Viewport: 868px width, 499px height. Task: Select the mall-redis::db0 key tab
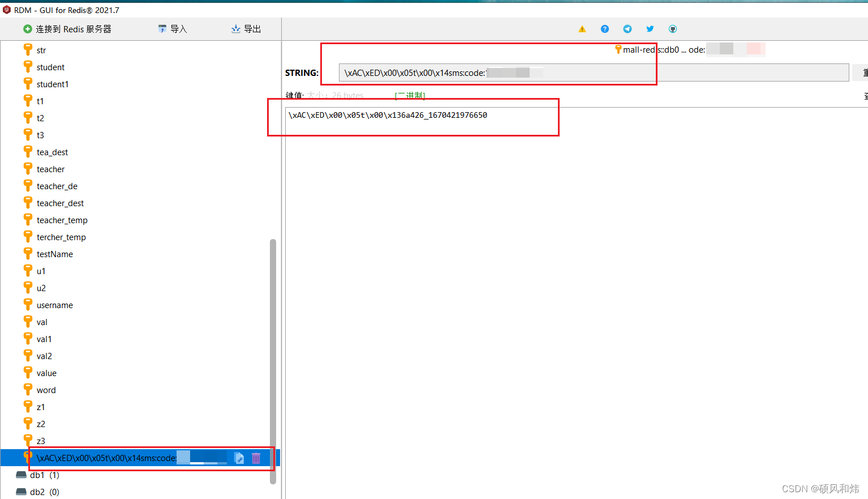pyautogui.click(x=689, y=50)
